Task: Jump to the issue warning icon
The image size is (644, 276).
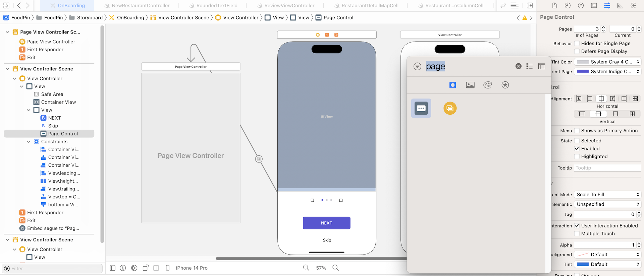Action: click(524, 18)
